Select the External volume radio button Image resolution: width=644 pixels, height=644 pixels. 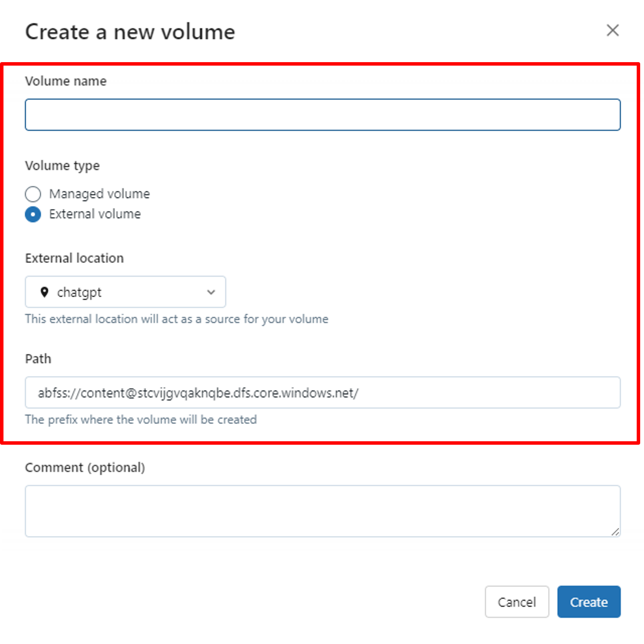click(33, 214)
